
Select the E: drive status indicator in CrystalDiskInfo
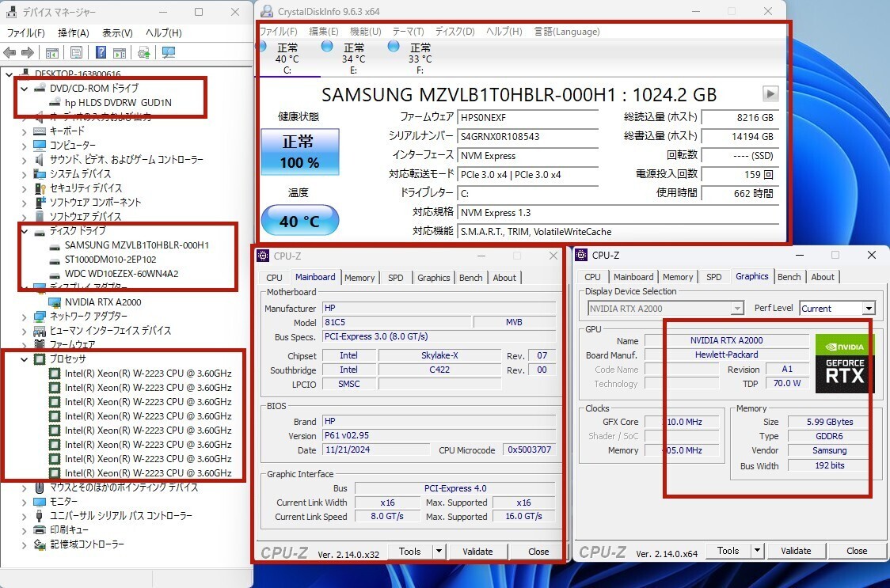(x=353, y=59)
